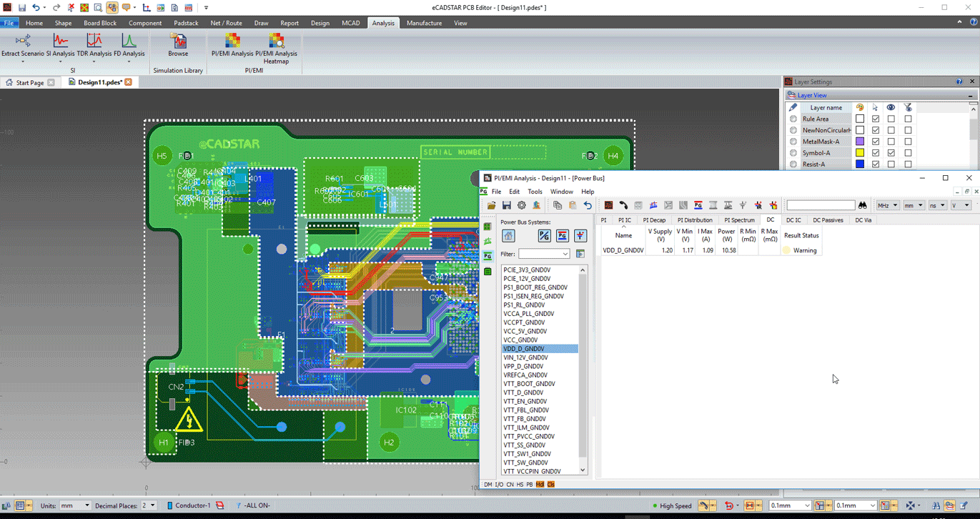This screenshot has width=980, height=519.
Task: Switch to the Manufacture ribbon tab
Action: (x=424, y=23)
